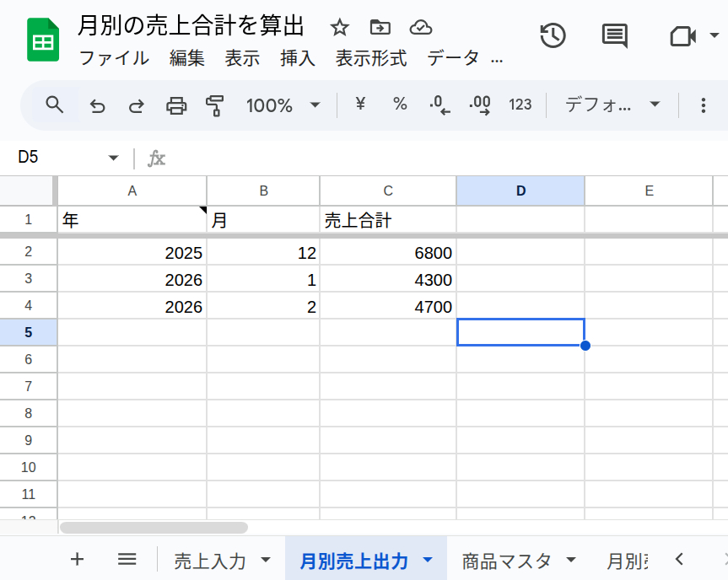Add a new sheet with the plus button
The image size is (728, 580).
point(77,559)
